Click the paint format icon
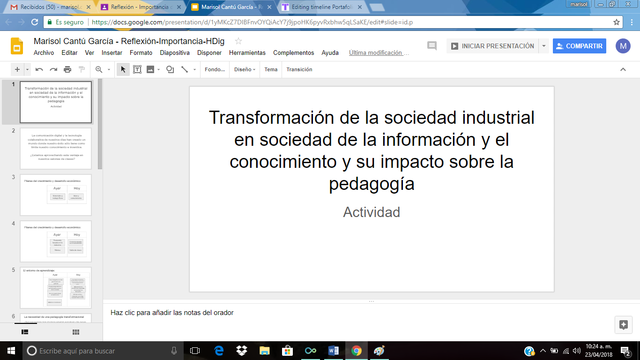Viewport: 640px width, 360px height. click(82, 69)
